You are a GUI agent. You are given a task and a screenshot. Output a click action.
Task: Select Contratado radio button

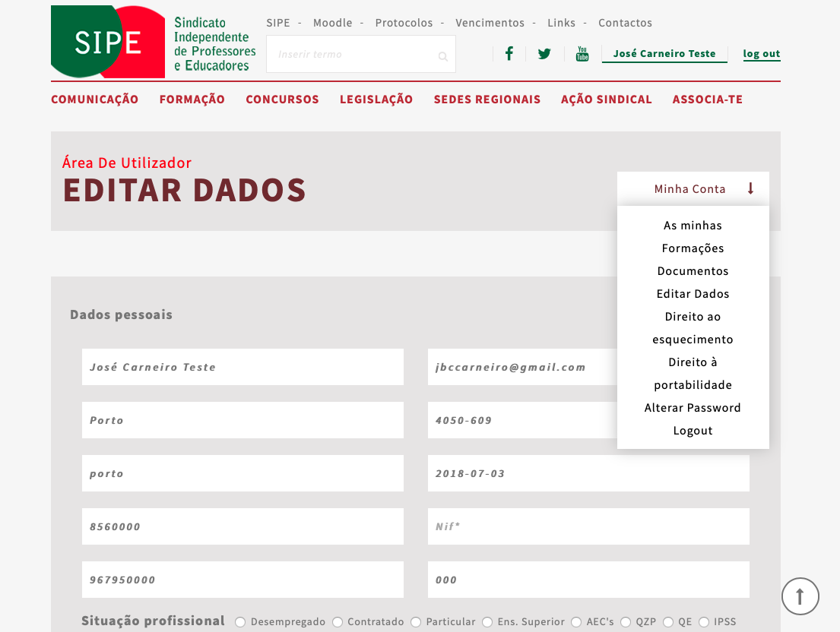point(337,622)
